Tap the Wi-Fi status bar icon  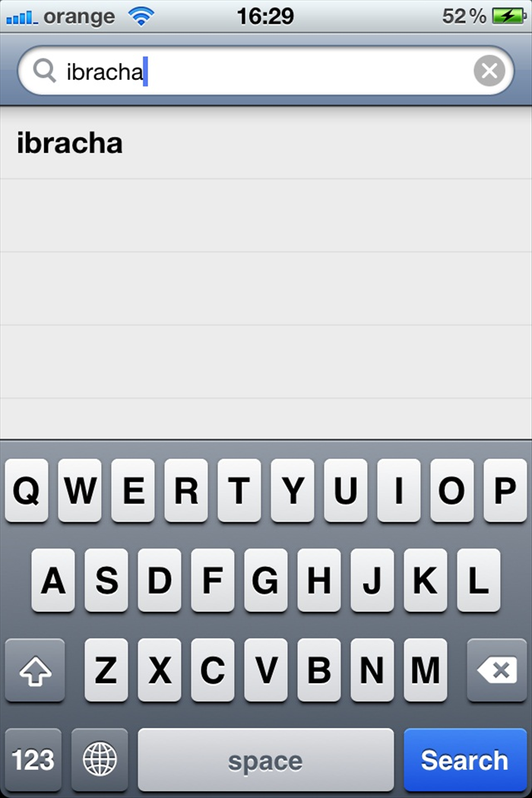(x=141, y=16)
